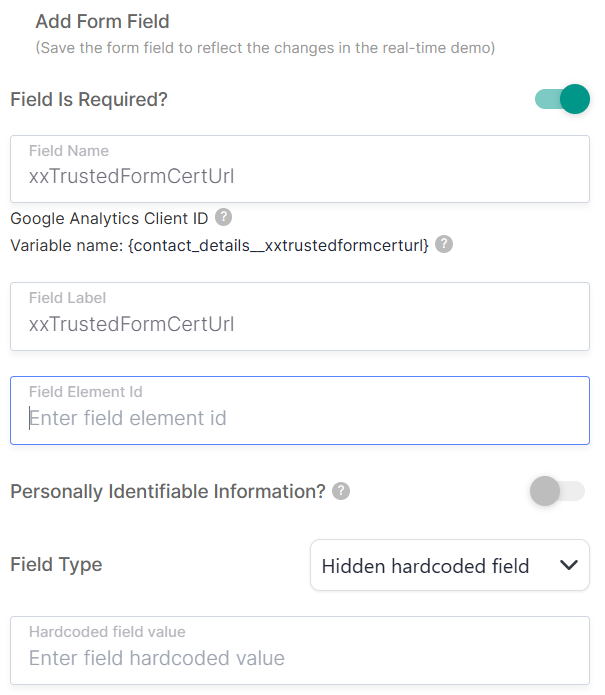Click into the Field Label input
This screenshot has width=605, height=695.
[x=300, y=324]
